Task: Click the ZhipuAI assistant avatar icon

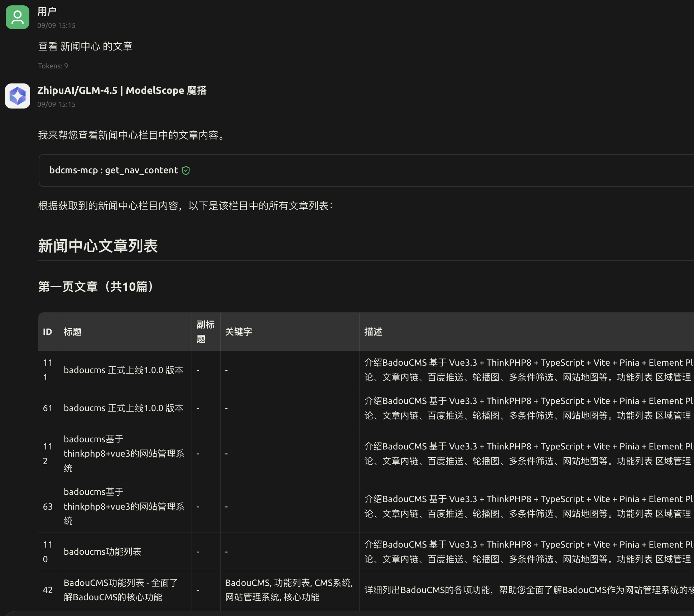Action: (x=17, y=96)
